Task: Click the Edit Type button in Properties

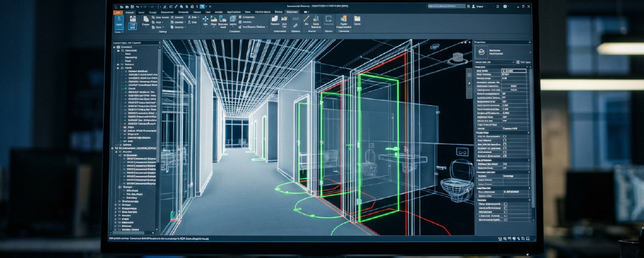Action: [524, 62]
